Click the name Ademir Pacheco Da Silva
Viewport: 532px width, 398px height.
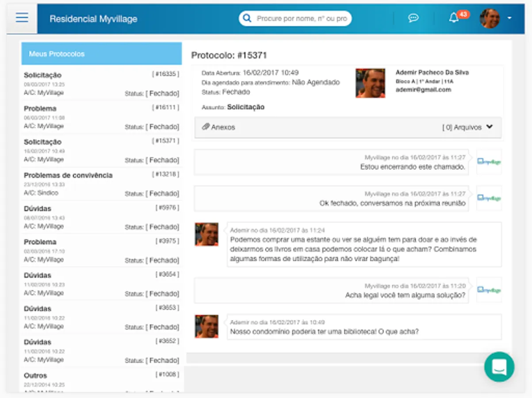[432, 73]
